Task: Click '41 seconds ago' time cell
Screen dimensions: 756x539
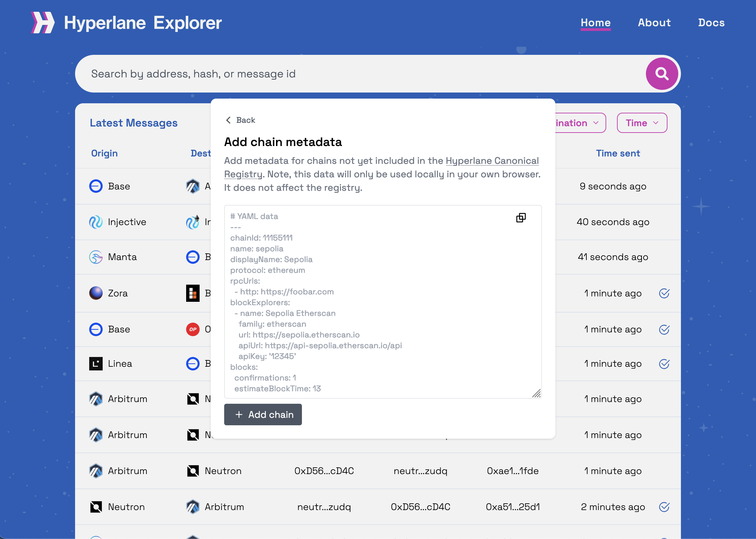Action: [613, 257]
